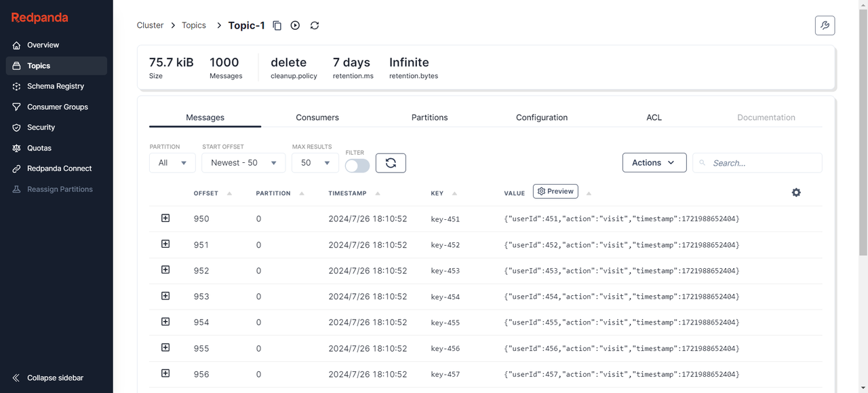Image resolution: width=868 pixels, height=393 pixels.
Task: Enable the Filter toggle switch
Action: [x=357, y=166]
